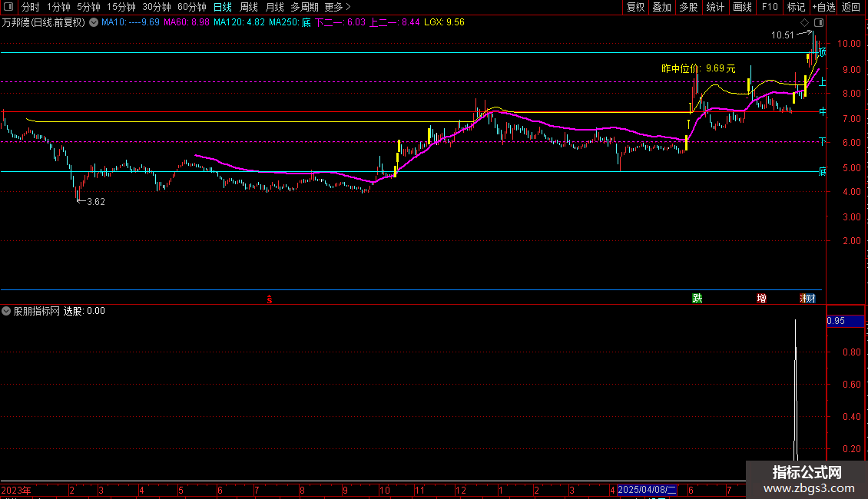Click the red S marker on the timeline

pos(270,299)
